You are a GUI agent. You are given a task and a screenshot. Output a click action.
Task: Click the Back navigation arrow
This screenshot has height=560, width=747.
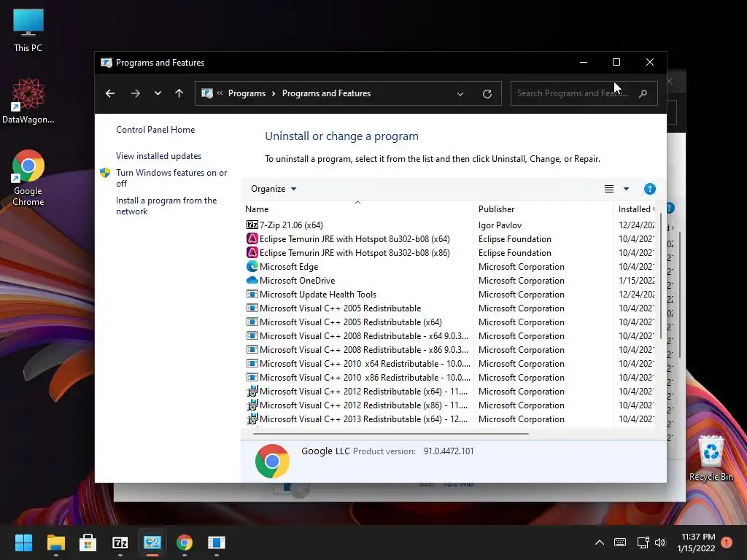point(110,93)
